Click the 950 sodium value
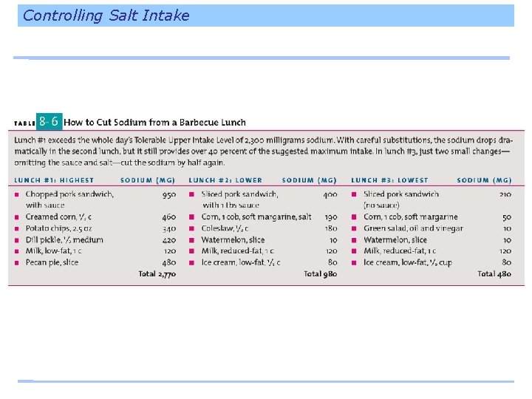Screen dimensions: 532x399 click(x=169, y=195)
